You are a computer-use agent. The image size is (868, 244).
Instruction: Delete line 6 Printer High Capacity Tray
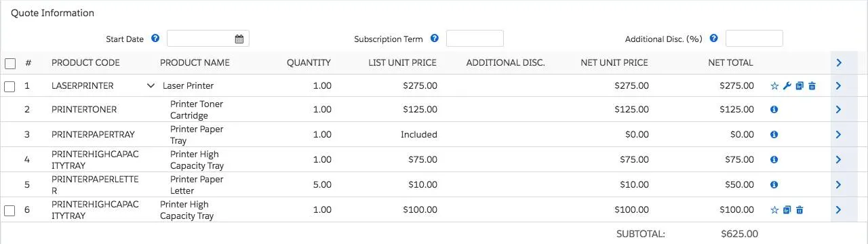point(800,210)
